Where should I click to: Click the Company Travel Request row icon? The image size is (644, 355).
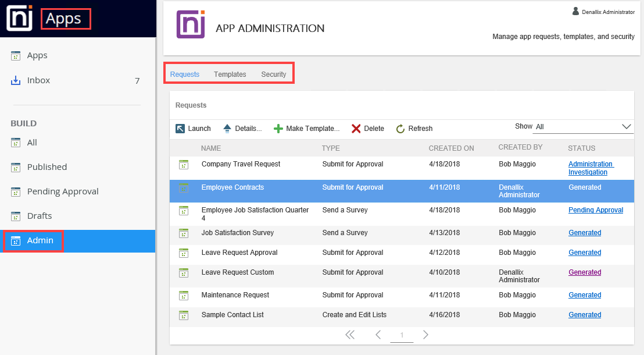point(184,165)
